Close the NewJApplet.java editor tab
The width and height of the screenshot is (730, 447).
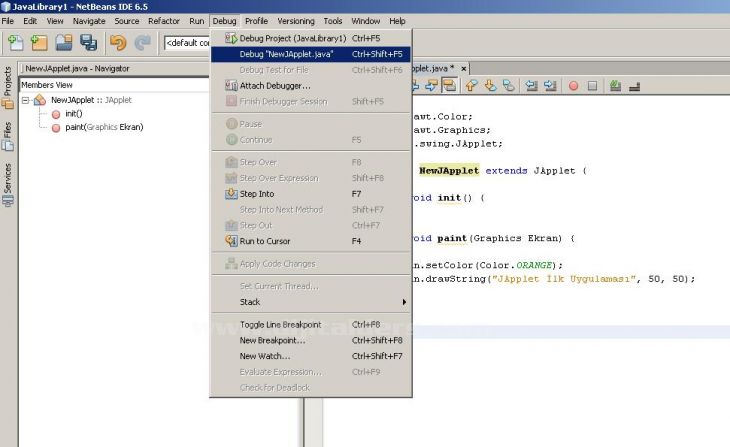464,69
